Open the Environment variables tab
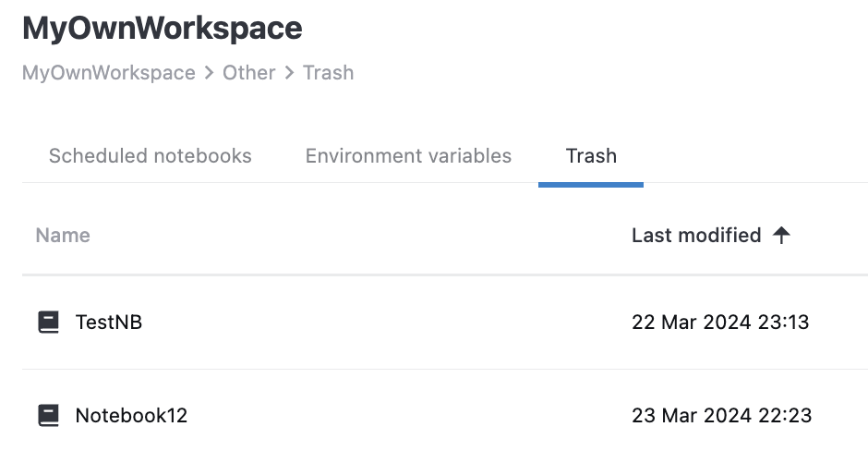The width and height of the screenshot is (868, 451). click(408, 155)
